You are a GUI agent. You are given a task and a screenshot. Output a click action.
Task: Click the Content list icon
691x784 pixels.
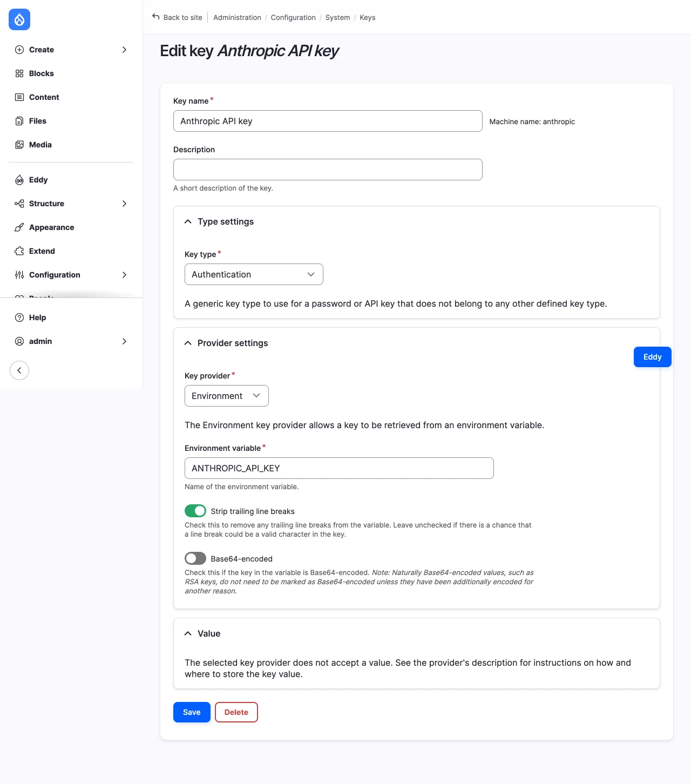click(19, 97)
